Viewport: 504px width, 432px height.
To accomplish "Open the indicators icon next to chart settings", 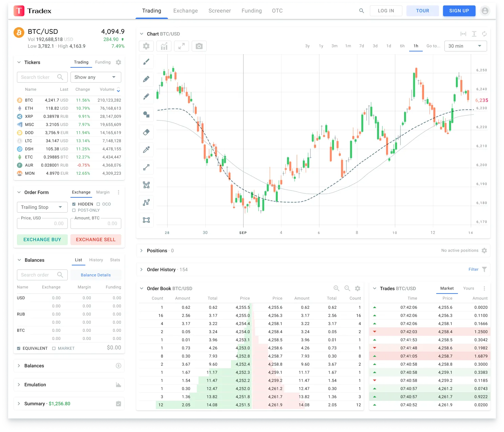I will pyautogui.click(x=164, y=46).
